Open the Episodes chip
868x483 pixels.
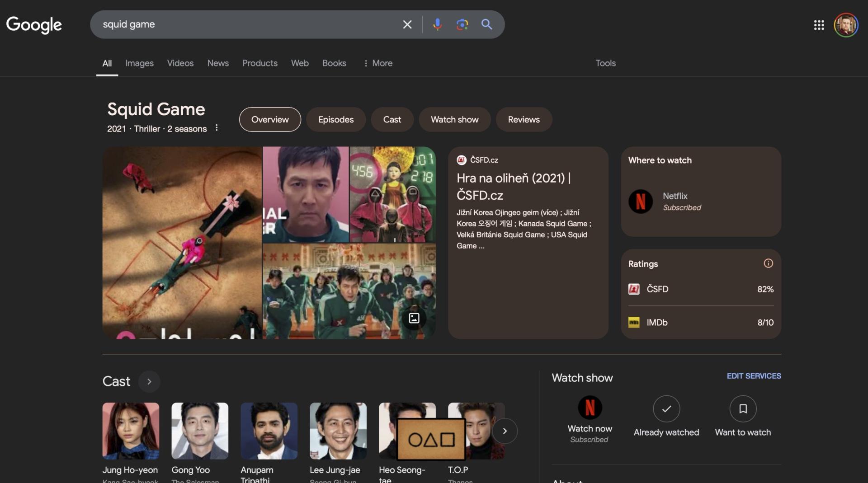tap(336, 119)
